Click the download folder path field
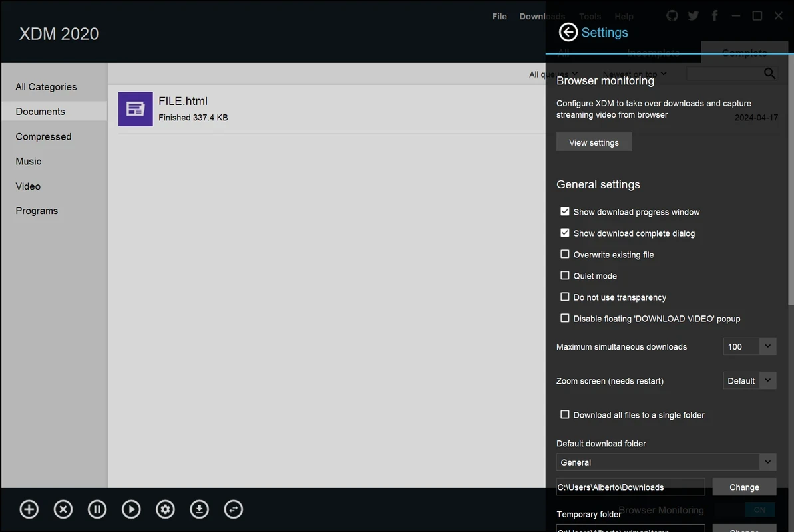The image size is (794, 532). tap(630, 487)
